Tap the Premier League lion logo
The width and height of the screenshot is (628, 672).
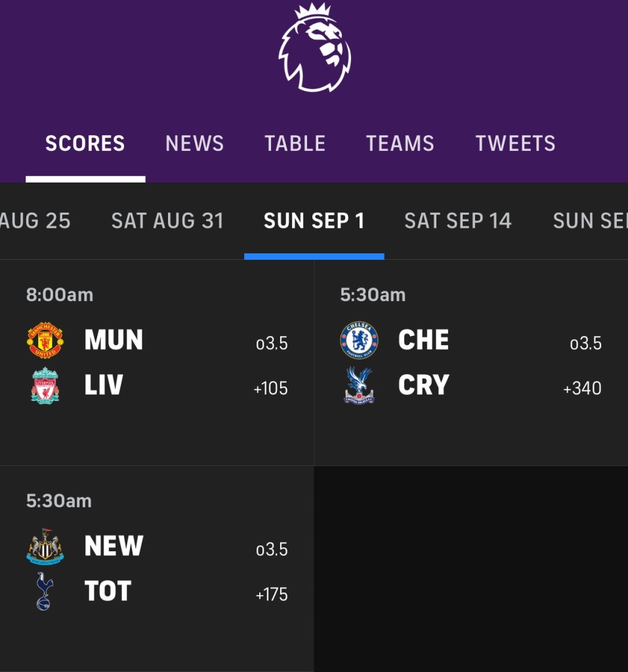(314, 48)
